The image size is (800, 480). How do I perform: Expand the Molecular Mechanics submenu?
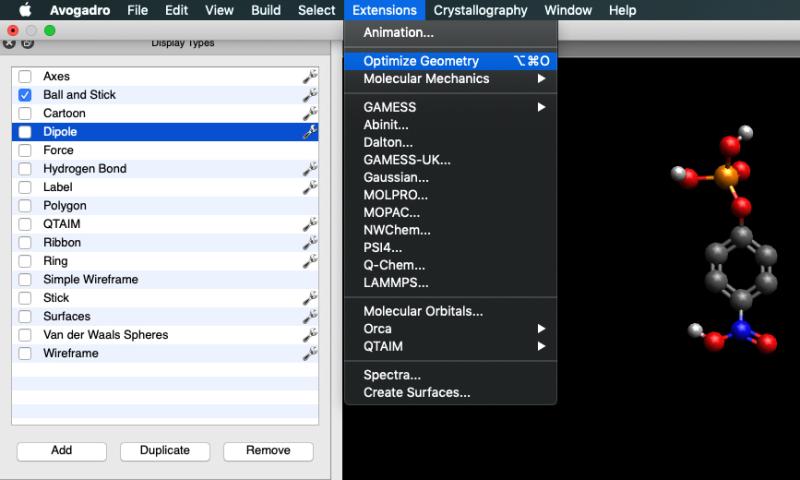pyautogui.click(x=451, y=79)
